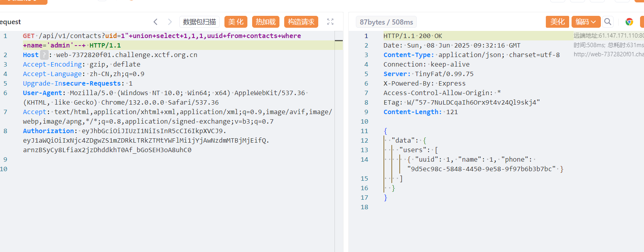Click the Upgrade-Insecure-Requests header
Screen dimensions: 644x252
pyautogui.click(x=78, y=83)
